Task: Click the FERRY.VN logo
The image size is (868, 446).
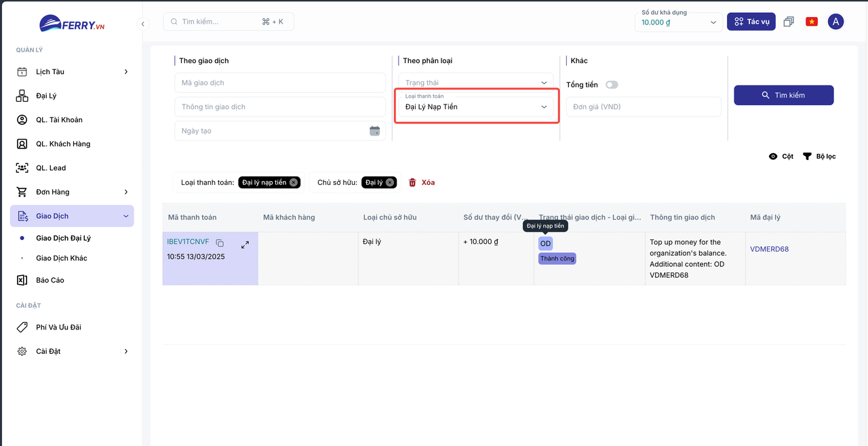Action: click(72, 24)
